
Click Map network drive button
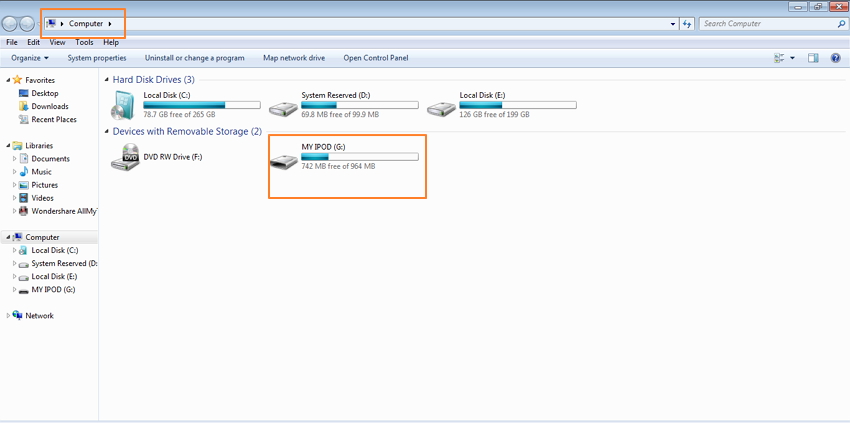pos(293,58)
